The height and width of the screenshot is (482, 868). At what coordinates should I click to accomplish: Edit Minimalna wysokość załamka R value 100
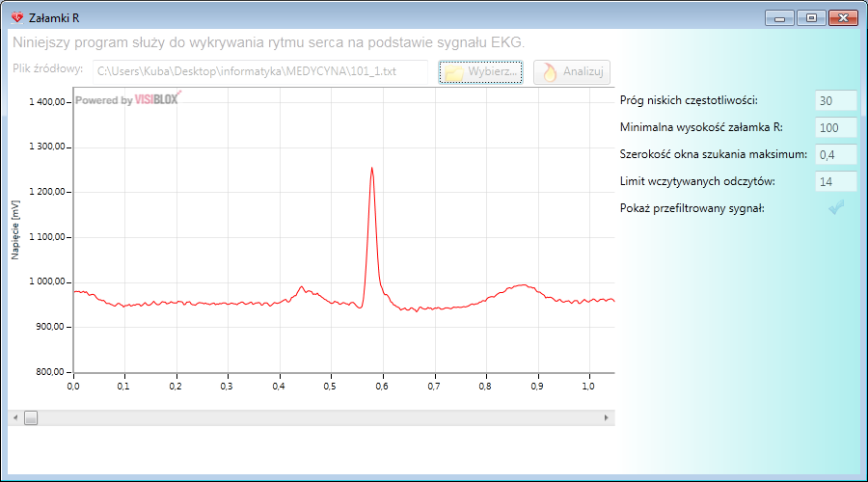pyautogui.click(x=836, y=128)
